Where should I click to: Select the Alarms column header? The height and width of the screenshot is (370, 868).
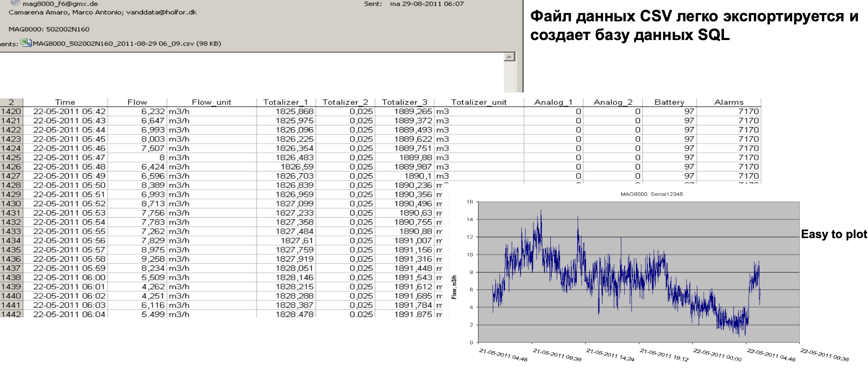tap(729, 102)
